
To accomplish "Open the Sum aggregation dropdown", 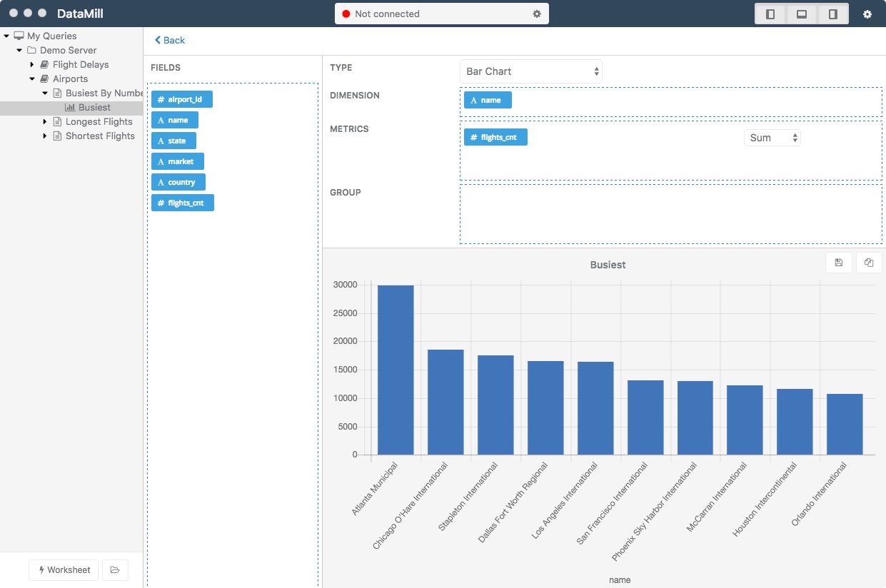I will [x=772, y=138].
